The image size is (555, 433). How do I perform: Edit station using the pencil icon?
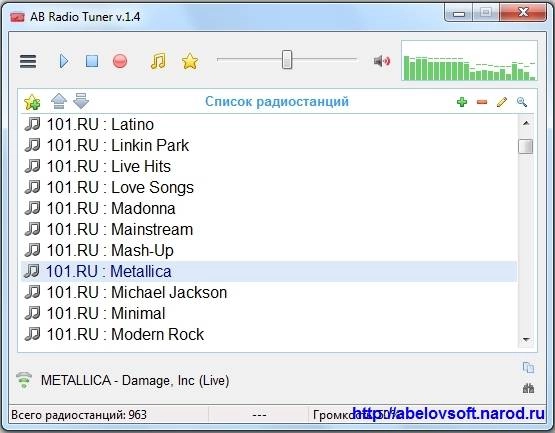tap(502, 102)
